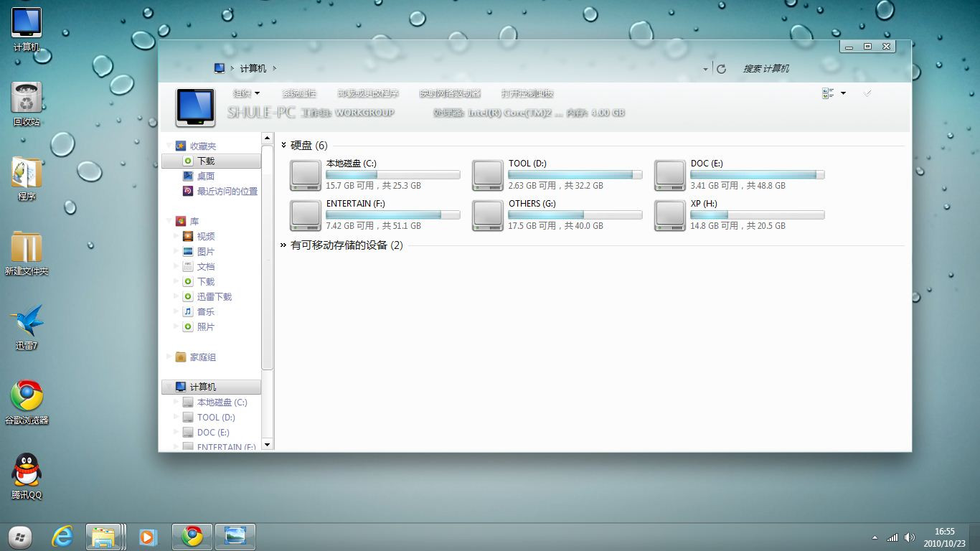The image size is (980, 551).
Task: Open the address bar history dropdown arrow
Action: pyautogui.click(x=706, y=69)
